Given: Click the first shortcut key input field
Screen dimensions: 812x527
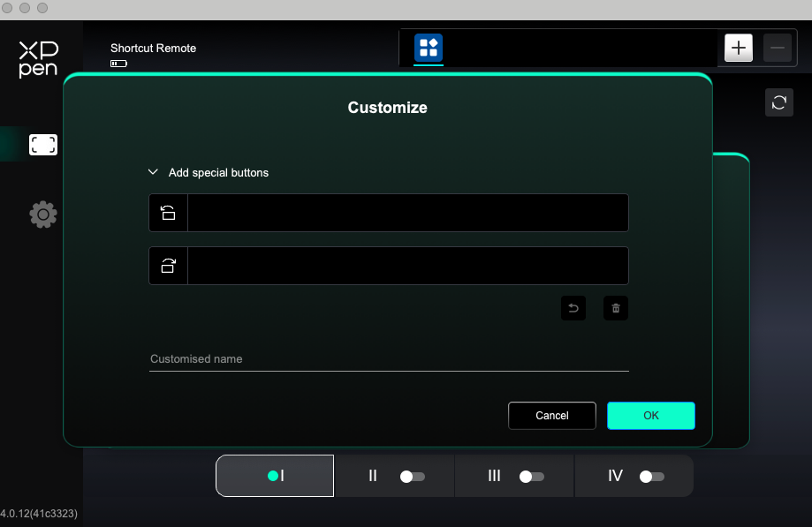Looking at the screenshot, I should 408,213.
